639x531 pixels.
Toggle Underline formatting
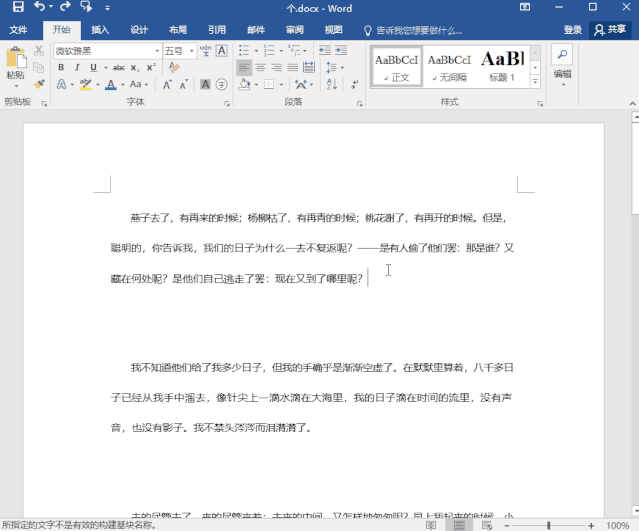(x=93, y=67)
